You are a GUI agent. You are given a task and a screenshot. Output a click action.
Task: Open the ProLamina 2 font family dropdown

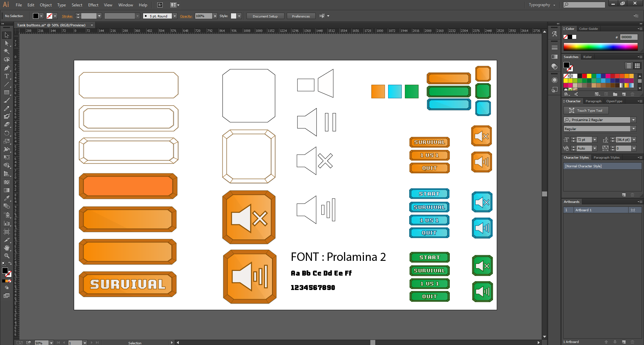point(634,120)
